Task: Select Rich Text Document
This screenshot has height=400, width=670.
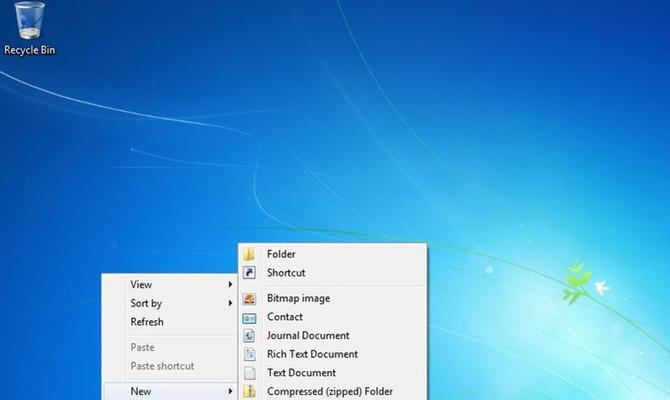Action: click(332, 354)
